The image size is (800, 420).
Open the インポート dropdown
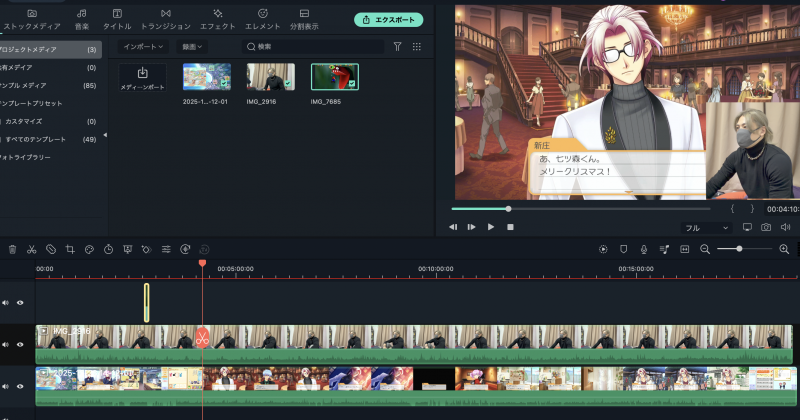(x=143, y=46)
